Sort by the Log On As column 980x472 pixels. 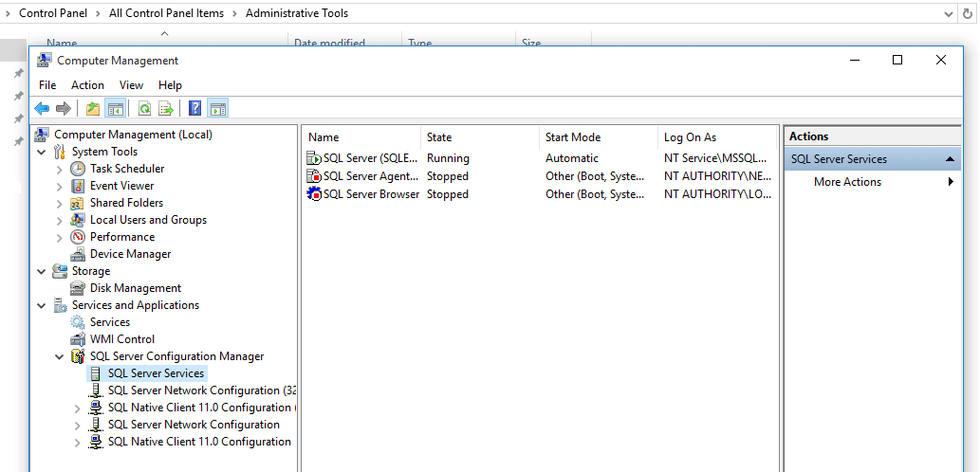pos(717,137)
